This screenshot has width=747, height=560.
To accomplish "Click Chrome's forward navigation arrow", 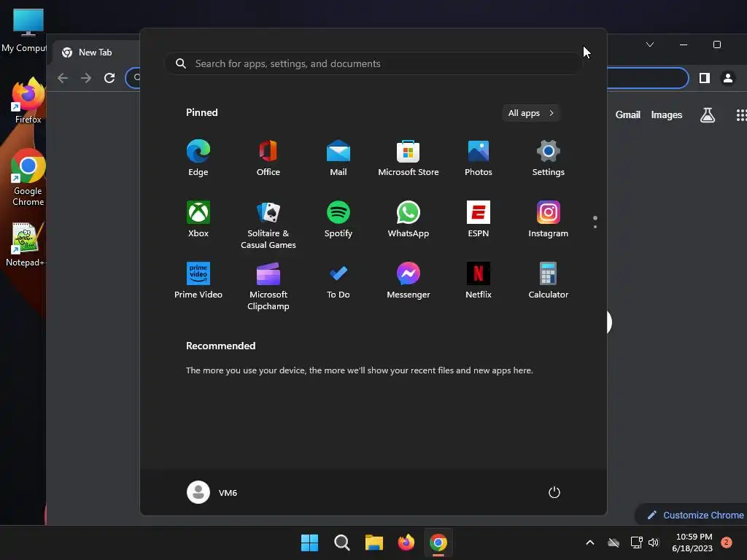I will [x=86, y=78].
